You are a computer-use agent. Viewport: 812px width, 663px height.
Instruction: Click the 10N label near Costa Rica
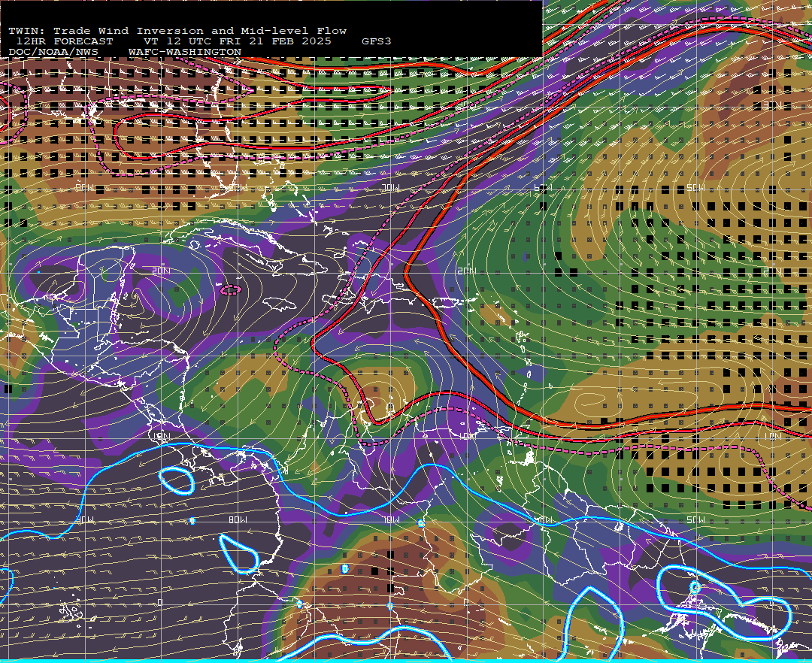coord(161,436)
